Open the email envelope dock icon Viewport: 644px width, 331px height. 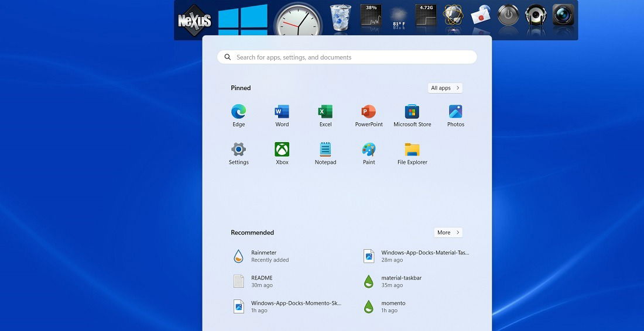point(481,15)
